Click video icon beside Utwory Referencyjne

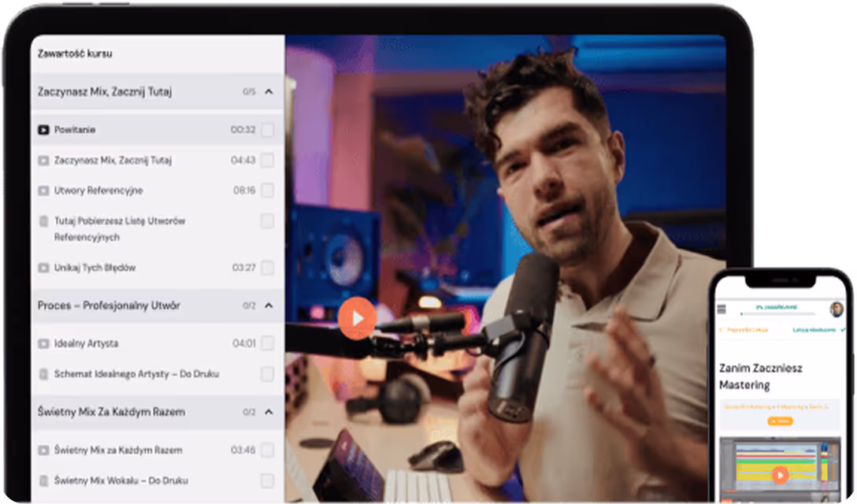pyautogui.click(x=43, y=191)
